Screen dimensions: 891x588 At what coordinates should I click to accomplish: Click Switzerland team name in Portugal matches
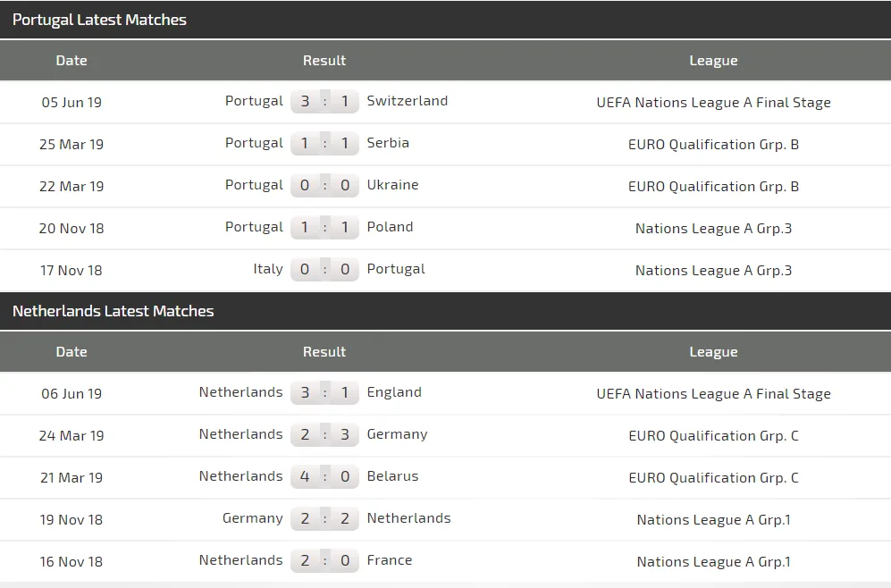tap(407, 101)
